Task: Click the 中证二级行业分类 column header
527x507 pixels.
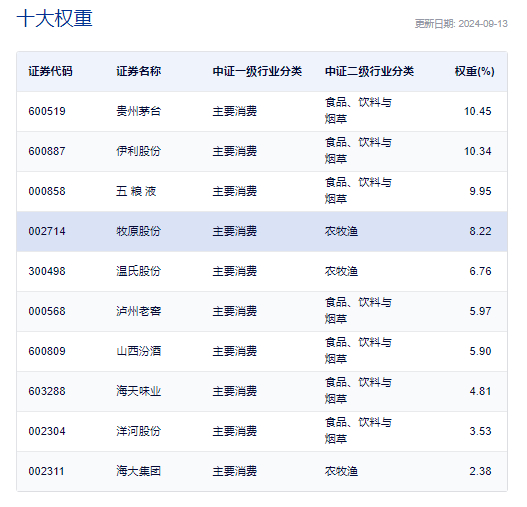Action: click(x=369, y=71)
